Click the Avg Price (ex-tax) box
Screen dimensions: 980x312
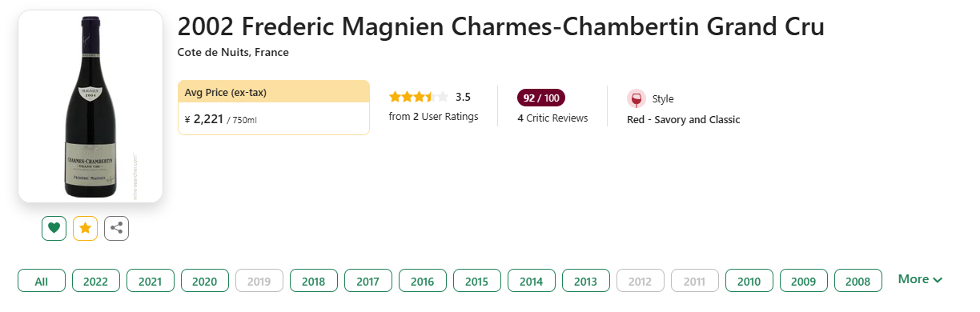click(274, 107)
